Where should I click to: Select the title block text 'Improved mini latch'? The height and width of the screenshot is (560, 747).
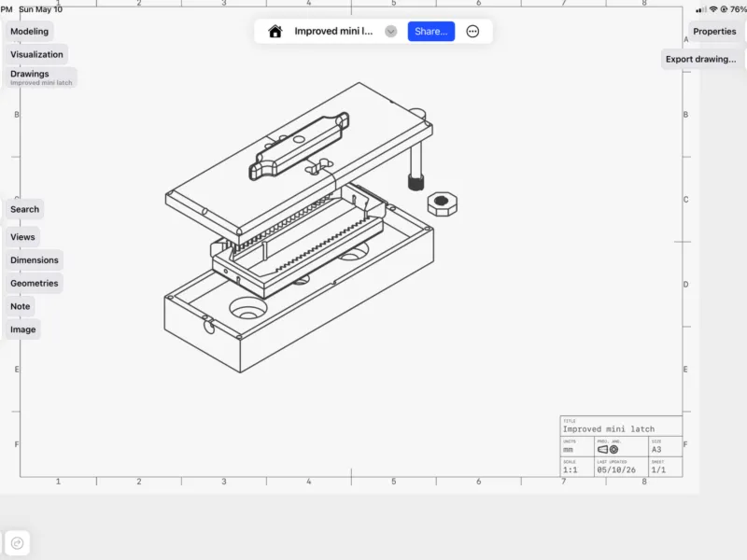(609, 429)
